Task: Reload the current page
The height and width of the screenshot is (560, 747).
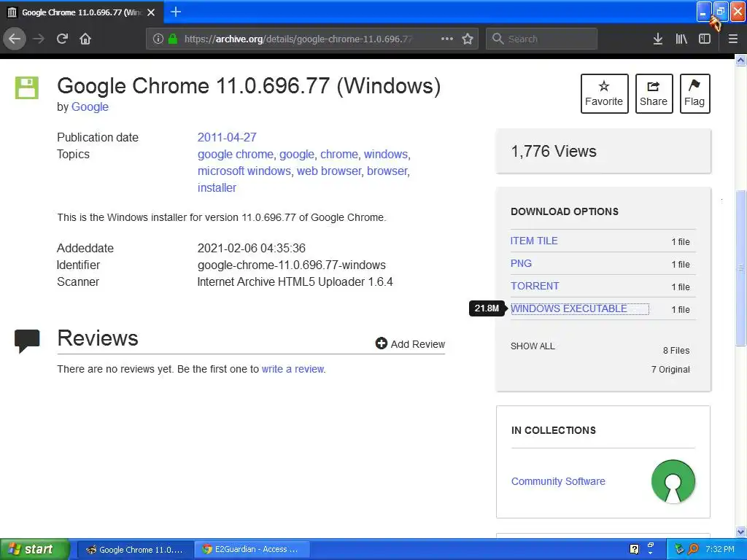Action: [x=62, y=39]
